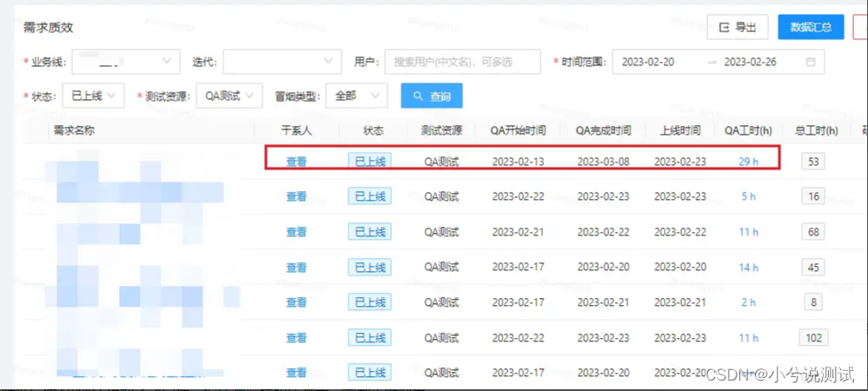Click QA completion date 2023-03-08
868x391 pixels.
pos(603,162)
